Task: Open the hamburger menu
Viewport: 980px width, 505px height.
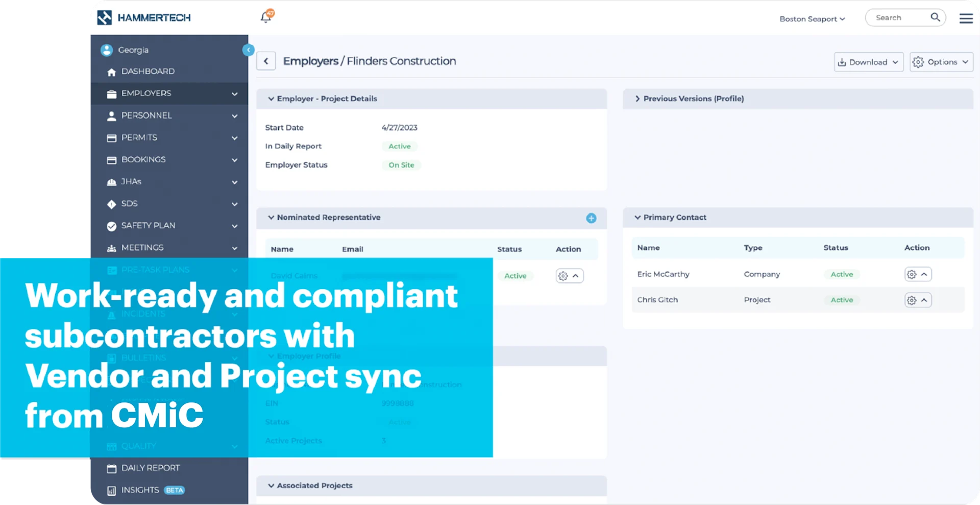Action: point(966,18)
